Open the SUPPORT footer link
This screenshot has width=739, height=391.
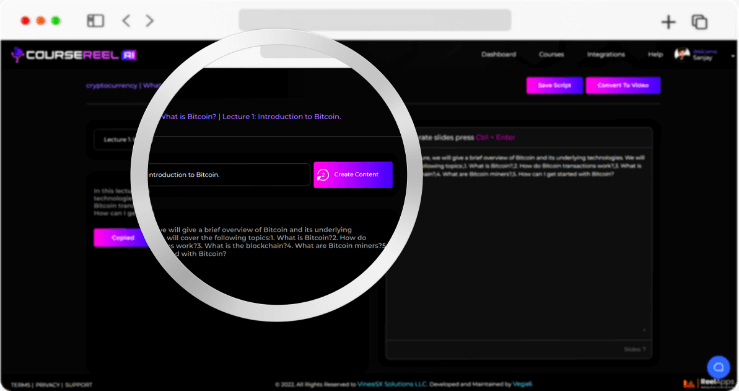click(x=79, y=385)
